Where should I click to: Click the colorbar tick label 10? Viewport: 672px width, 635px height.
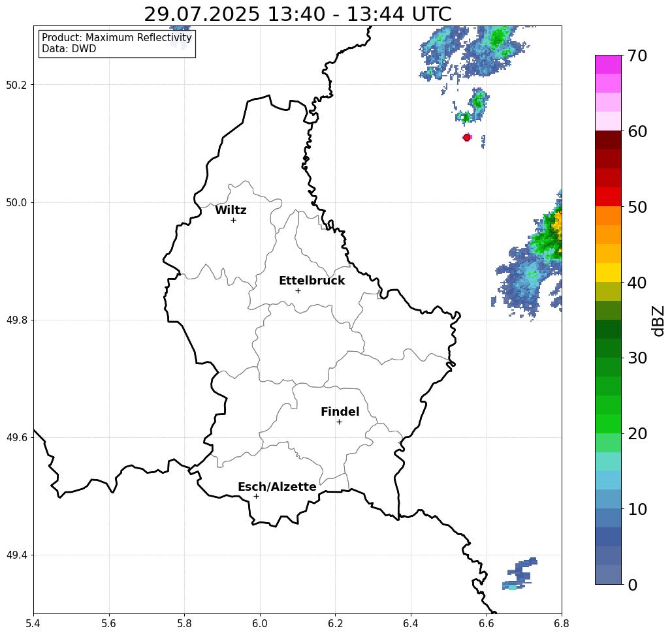point(637,509)
